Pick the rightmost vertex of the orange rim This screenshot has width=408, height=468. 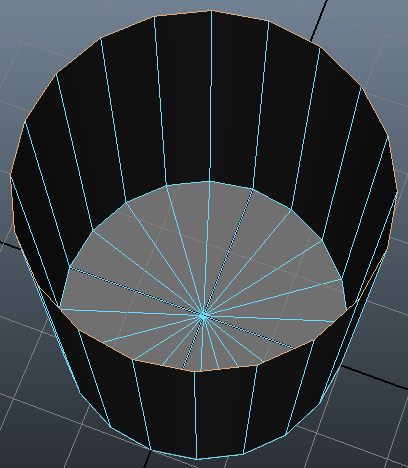coord(397,192)
